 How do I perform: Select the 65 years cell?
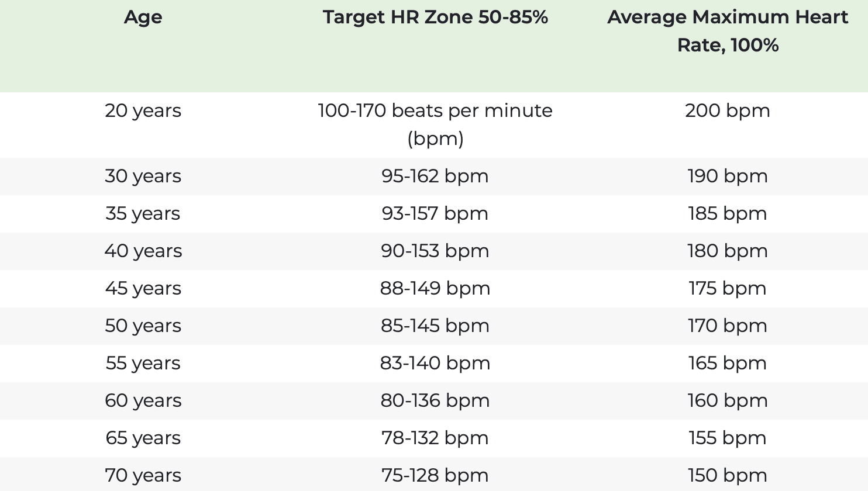pos(143,438)
